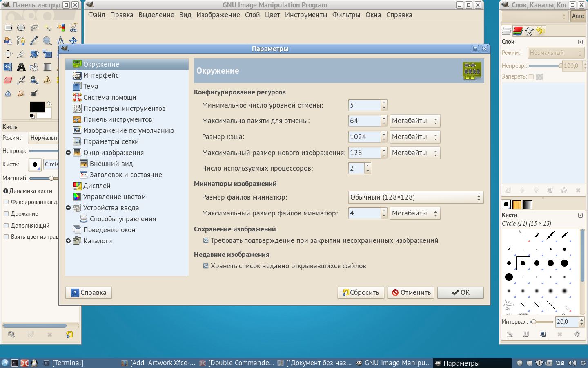The width and height of the screenshot is (588, 368).
Task: Select the Bucket Fill tool
Action: (34, 67)
